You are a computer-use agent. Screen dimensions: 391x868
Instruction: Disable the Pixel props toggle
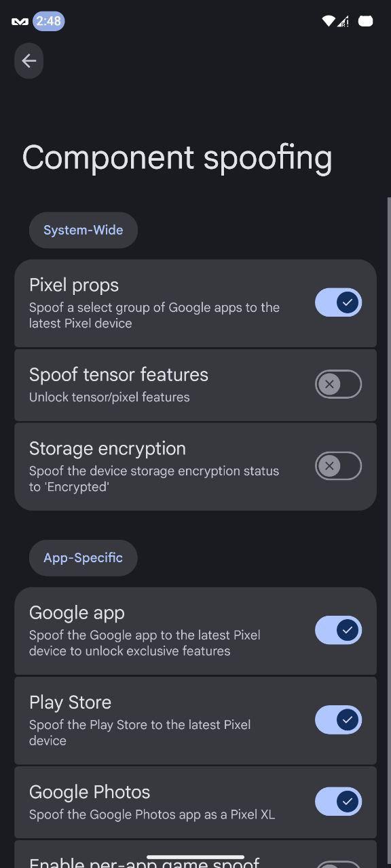tap(338, 302)
